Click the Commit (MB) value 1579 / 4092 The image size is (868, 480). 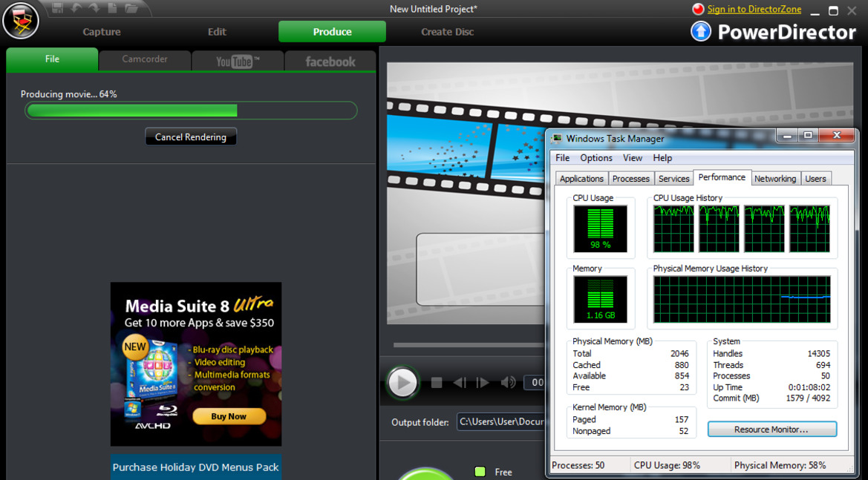click(x=808, y=398)
